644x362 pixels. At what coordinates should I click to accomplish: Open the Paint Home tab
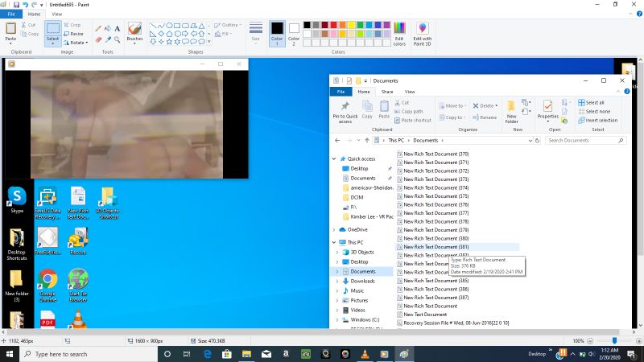[x=34, y=14]
